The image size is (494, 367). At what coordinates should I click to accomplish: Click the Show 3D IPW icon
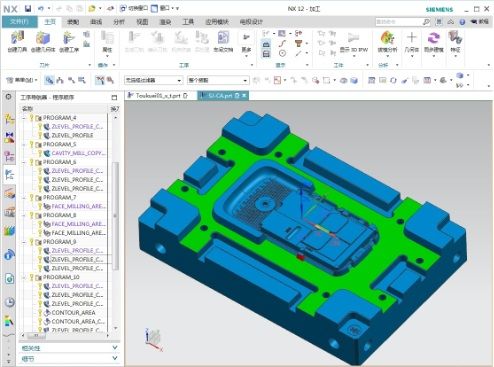click(353, 41)
